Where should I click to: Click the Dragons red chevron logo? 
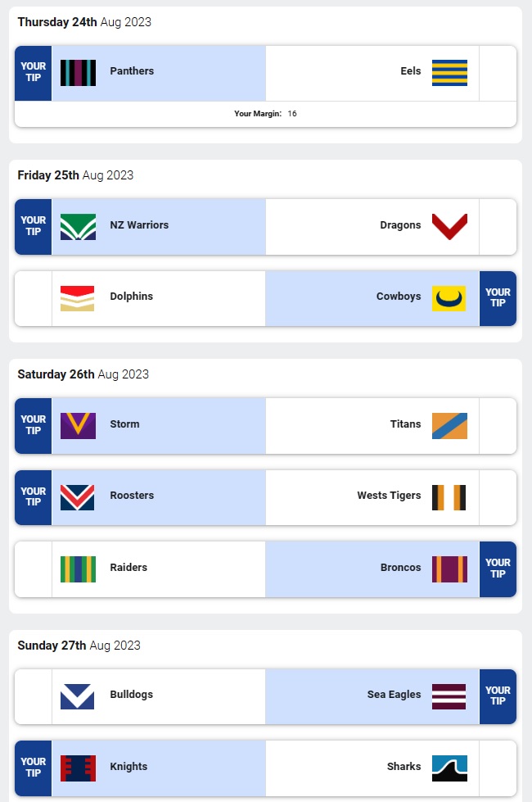click(449, 226)
